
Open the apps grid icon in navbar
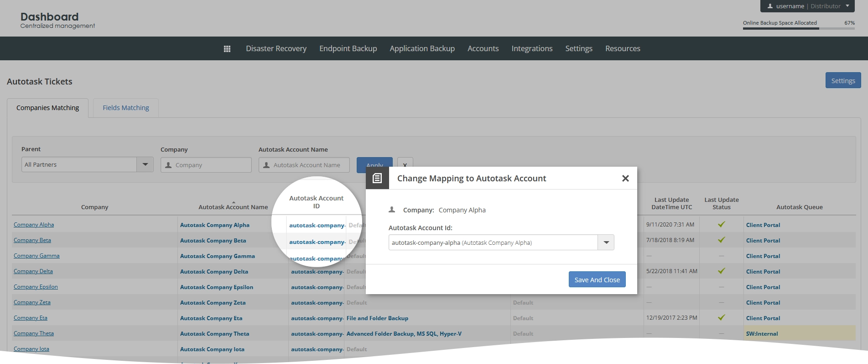click(x=227, y=49)
